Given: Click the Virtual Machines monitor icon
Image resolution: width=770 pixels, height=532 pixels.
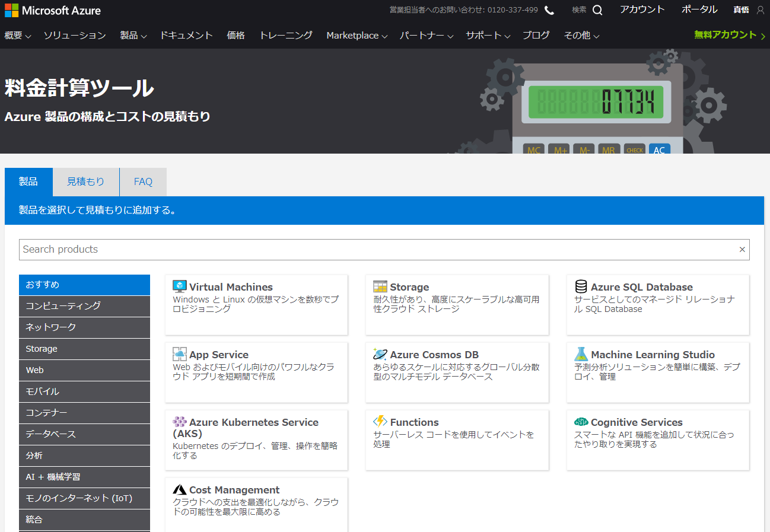Looking at the screenshot, I should pyautogui.click(x=180, y=287).
